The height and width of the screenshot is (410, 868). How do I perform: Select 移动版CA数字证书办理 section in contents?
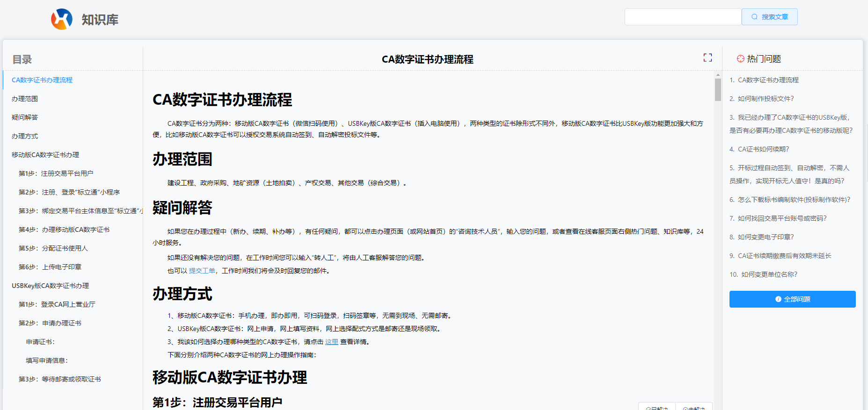click(45, 155)
